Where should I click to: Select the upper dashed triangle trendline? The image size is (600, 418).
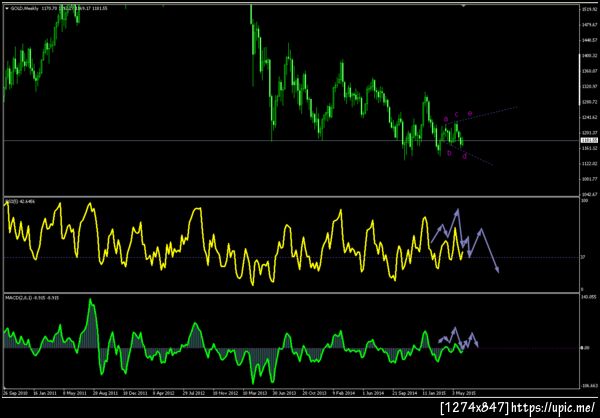[x=483, y=115]
